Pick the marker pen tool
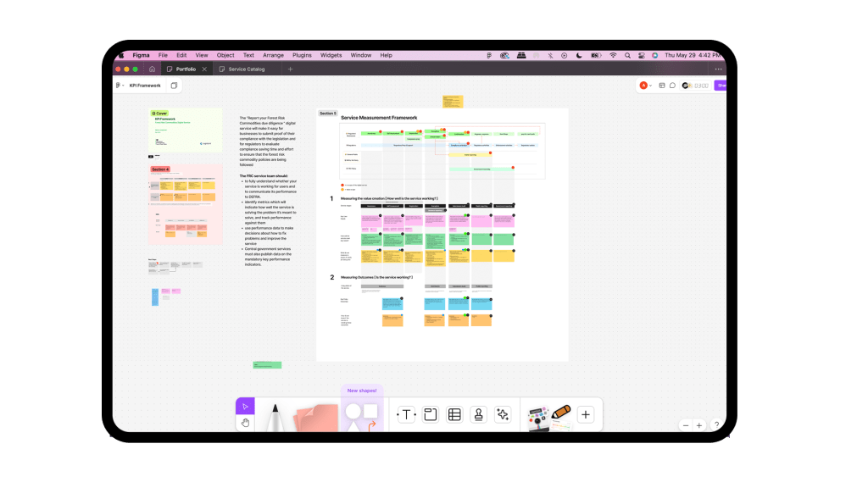The image size is (868, 488). [275, 417]
